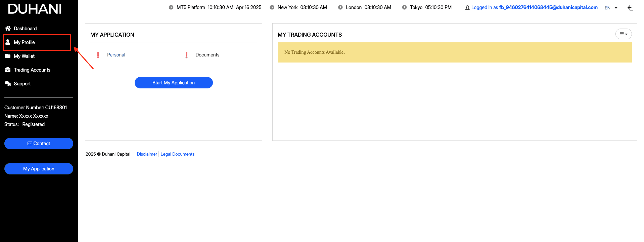Viewport: 644px width, 242px height.
Task: Open Support in the sidebar
Action: (22, 84)
